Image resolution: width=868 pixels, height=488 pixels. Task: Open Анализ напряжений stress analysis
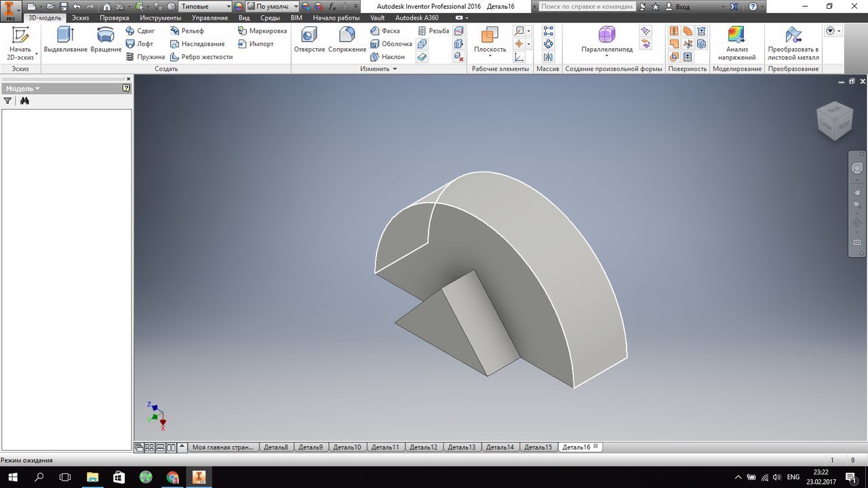pos(736,43)
